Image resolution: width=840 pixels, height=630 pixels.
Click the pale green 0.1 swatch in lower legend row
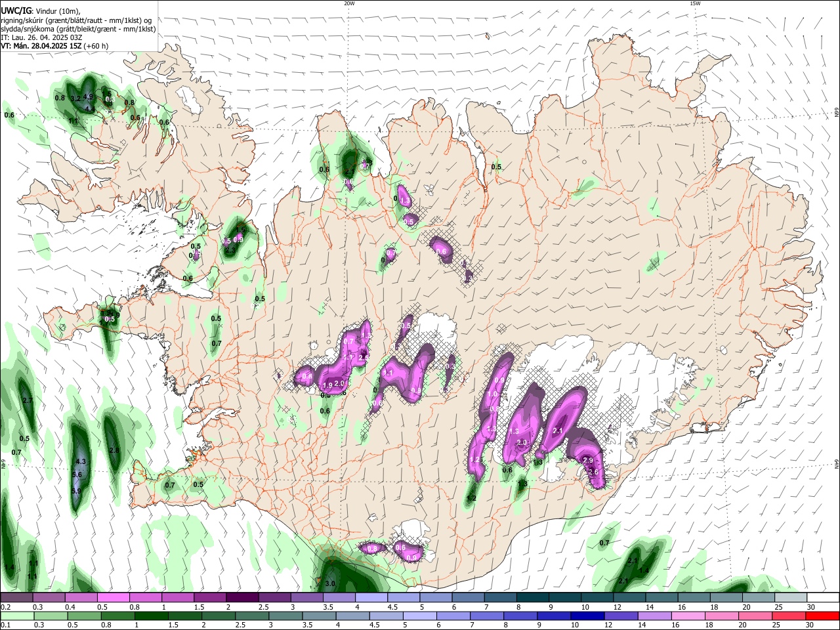(x=16, y=616)
